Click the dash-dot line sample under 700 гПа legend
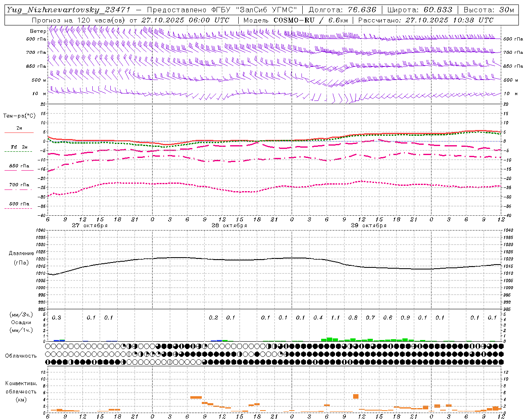Viewport: 525px width, 420px height. [x=18, y=189]
